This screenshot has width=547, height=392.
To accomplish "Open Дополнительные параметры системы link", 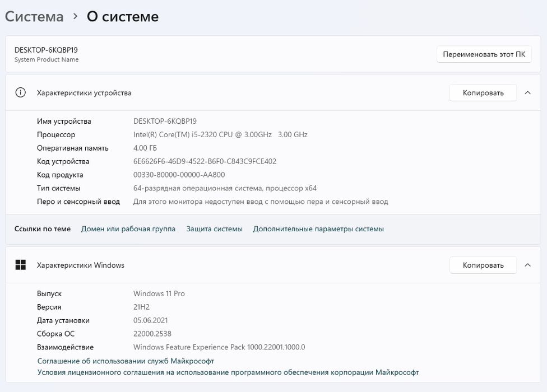I will pyautogui.click(x=318, y=229).
